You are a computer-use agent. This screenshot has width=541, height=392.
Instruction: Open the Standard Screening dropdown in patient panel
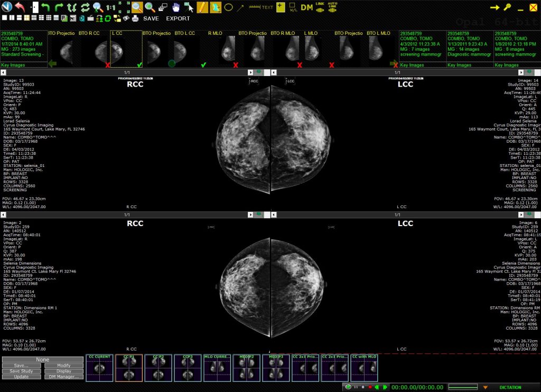[21, 54]
